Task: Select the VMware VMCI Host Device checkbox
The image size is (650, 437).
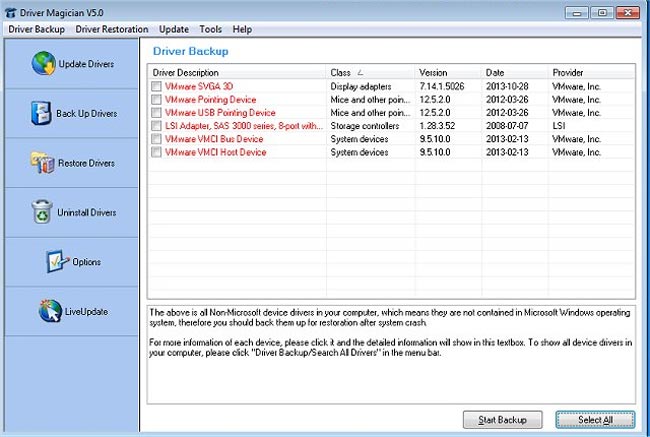Action: click(x=156, y=152)
